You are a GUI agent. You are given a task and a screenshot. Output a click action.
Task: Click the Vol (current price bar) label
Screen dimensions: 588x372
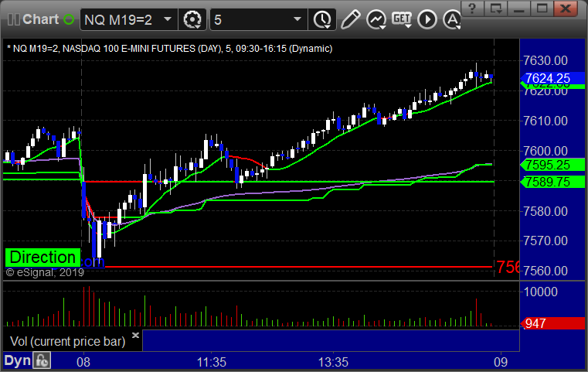point(67,341)
